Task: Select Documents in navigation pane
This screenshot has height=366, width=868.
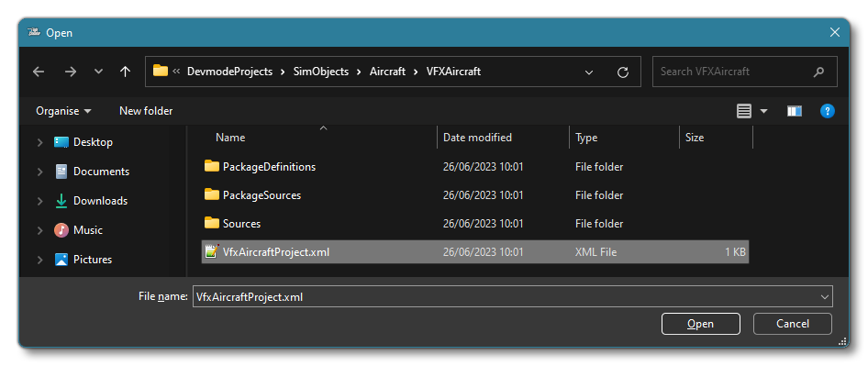Action: [x=101, y=172]
